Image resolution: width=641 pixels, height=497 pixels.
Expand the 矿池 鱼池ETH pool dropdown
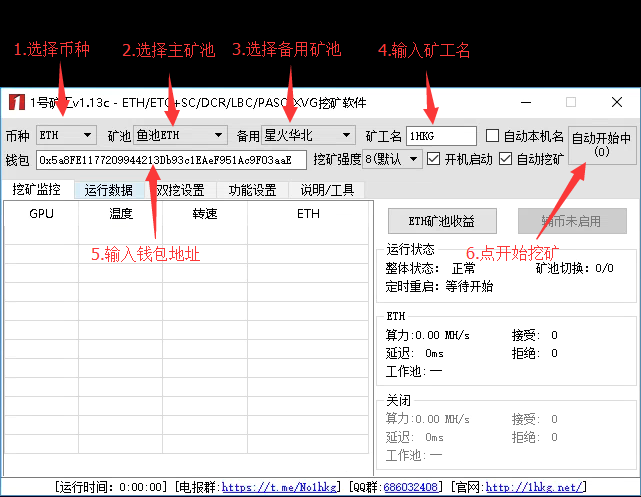point(180,135)
